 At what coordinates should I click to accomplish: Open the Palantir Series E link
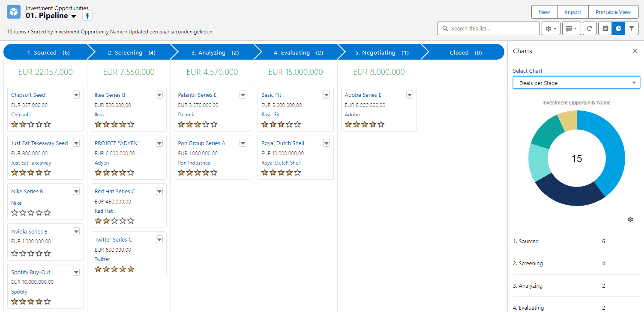point(197,95)
